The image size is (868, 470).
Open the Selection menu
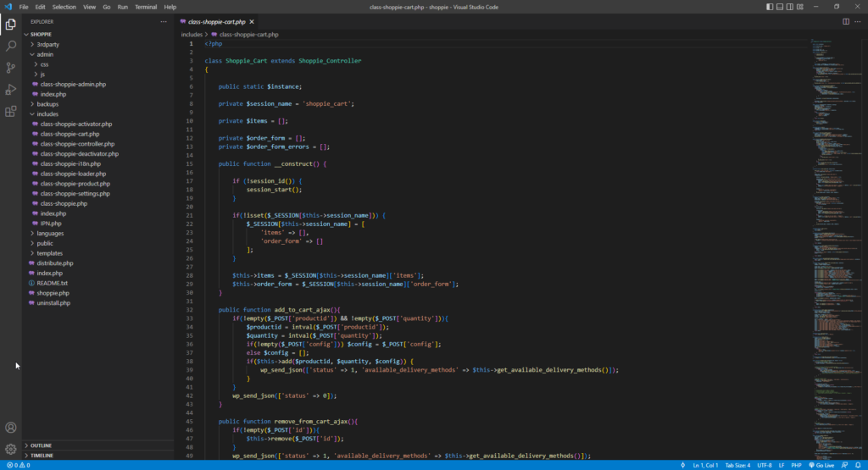point(64,7)
